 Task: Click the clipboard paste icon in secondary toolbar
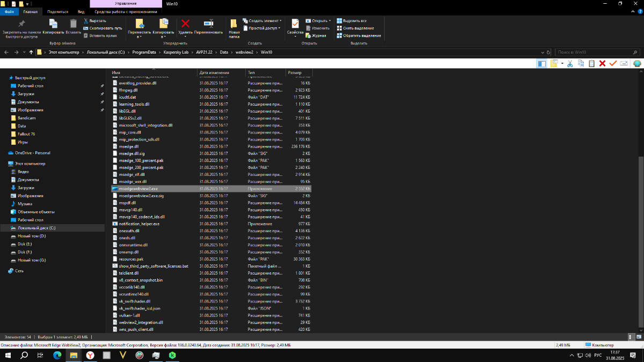(x=591, y=63)
